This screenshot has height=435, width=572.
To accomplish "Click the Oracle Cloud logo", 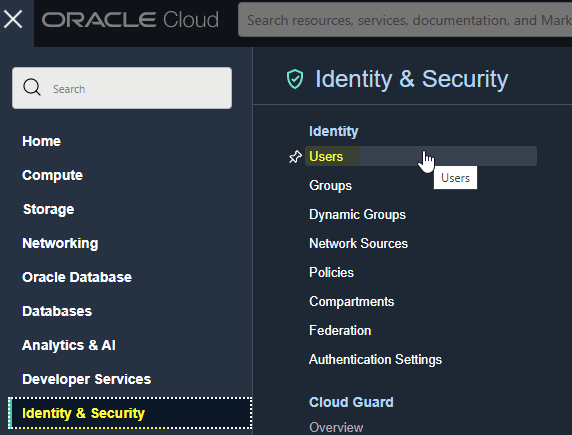I will coord(130,20).
